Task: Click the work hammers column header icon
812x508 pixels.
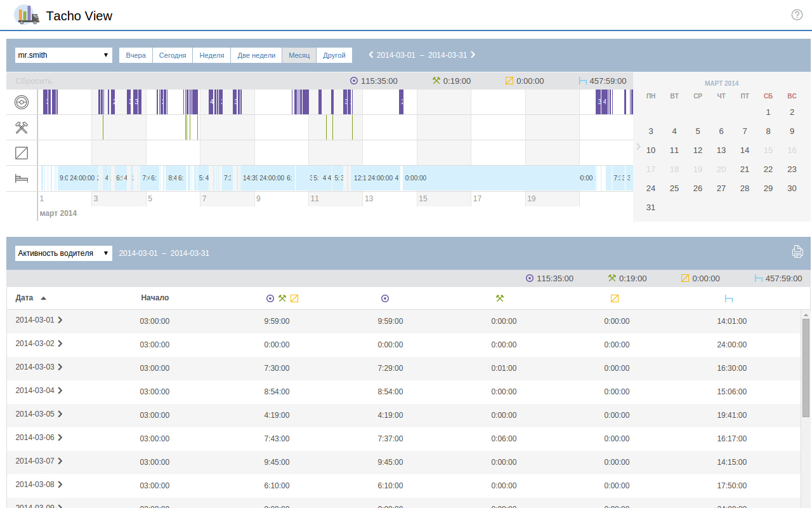Action: tap(500, 298)
